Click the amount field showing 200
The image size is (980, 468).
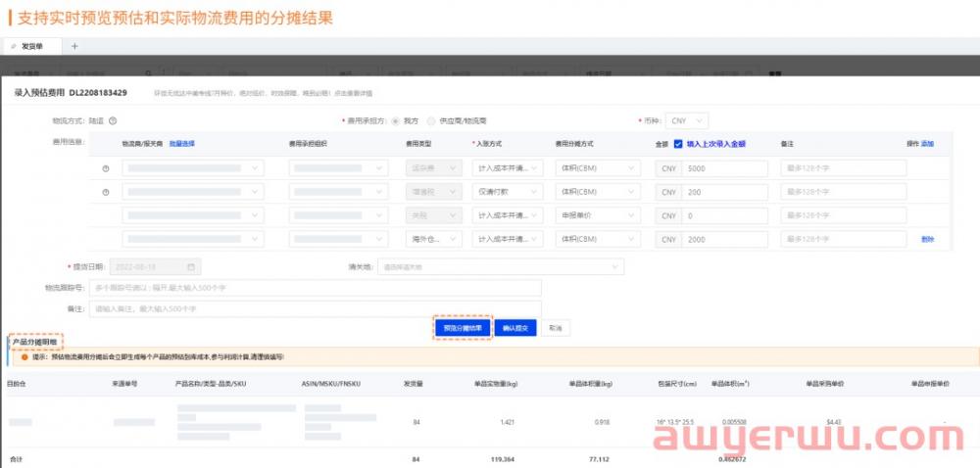click(x=725, y=192)
